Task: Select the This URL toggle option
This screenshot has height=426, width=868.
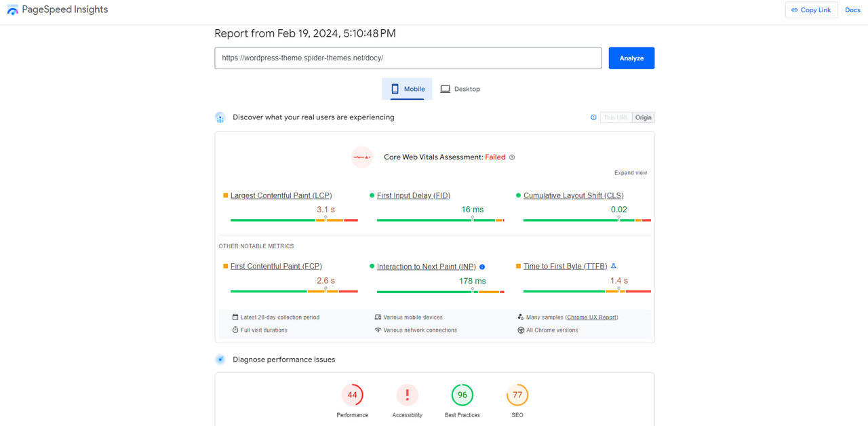Action: pyautogui.click(x=616, y=117)
